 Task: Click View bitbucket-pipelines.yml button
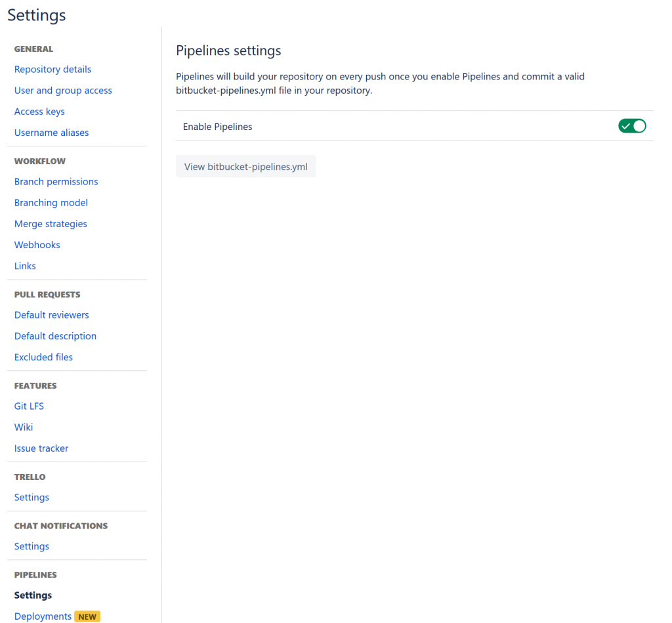245,166
